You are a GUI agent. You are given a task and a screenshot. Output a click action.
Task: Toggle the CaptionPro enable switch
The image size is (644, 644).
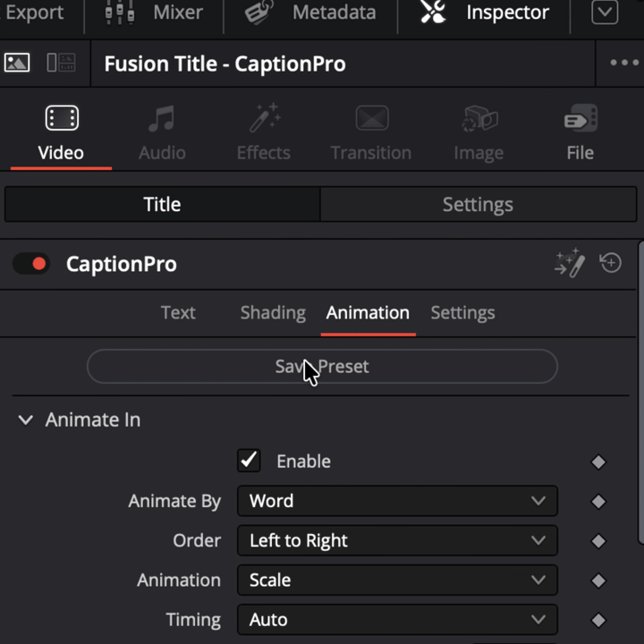(31, 264)
